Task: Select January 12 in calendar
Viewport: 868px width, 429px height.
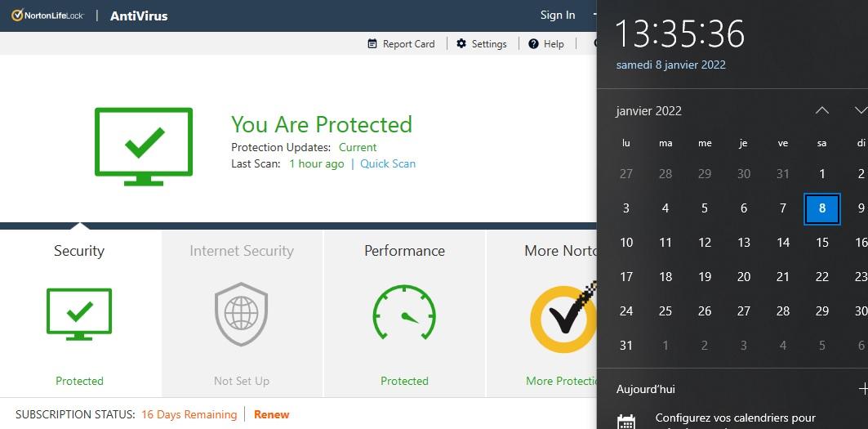Action: click(x=704, y=242)
